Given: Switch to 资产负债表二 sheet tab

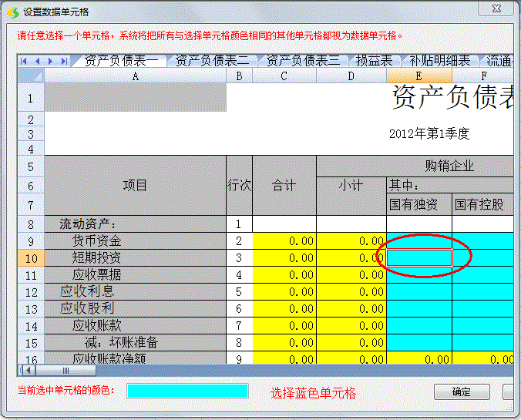Looking at the screenshot, I should point(212,61).
